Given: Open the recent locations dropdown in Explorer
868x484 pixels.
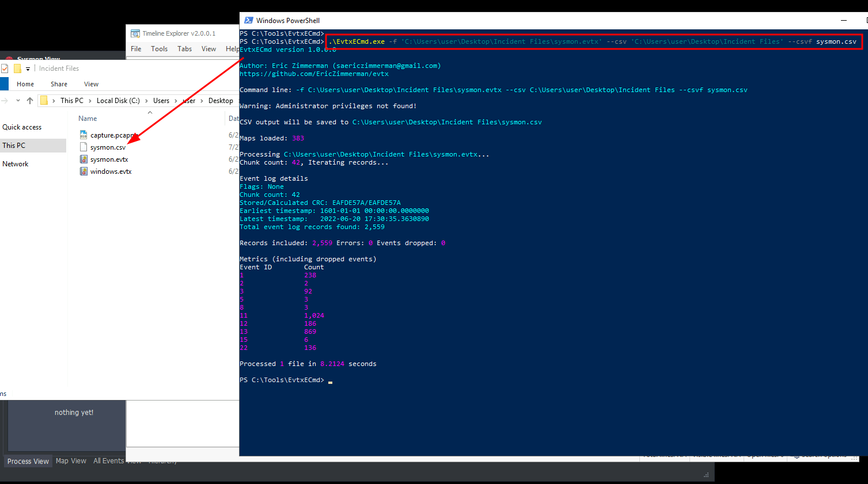Looking at the screenshot, I should (18, 101).
